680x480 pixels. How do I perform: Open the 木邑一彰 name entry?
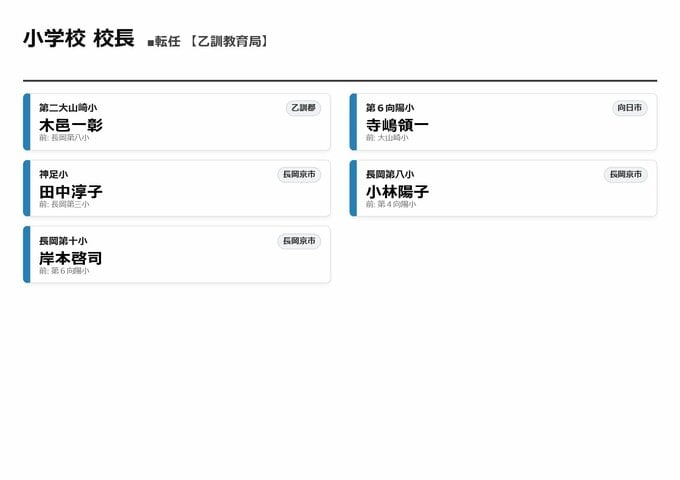pyautogui.click(x=71, y=125)
